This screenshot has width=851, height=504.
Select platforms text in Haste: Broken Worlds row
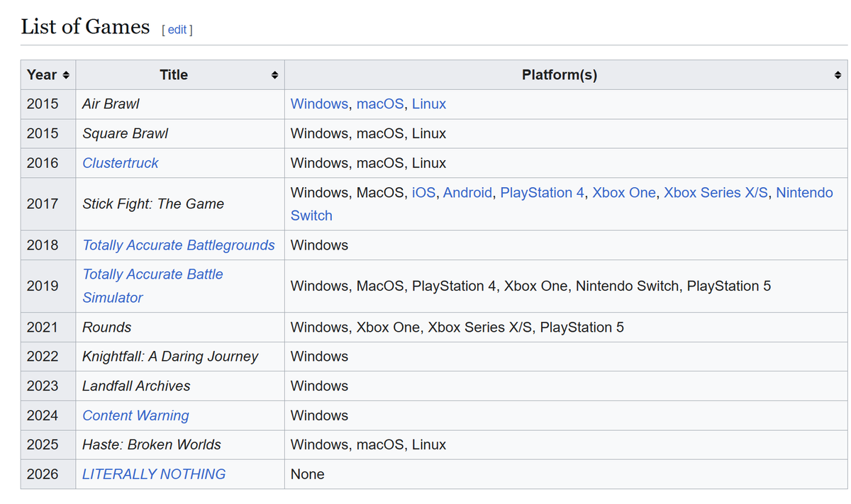[368, 445]
